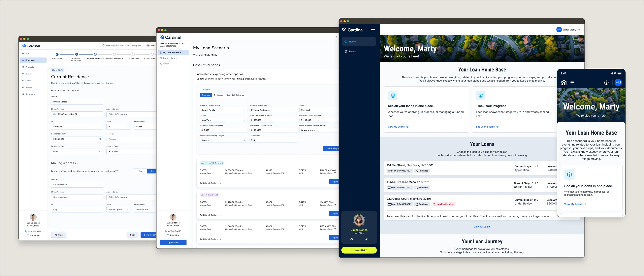This screenshot has width=644, height=276.
Task: Click the Apply Now button in Loan Scenario sidebar
Action: click(x=173, y=243)
